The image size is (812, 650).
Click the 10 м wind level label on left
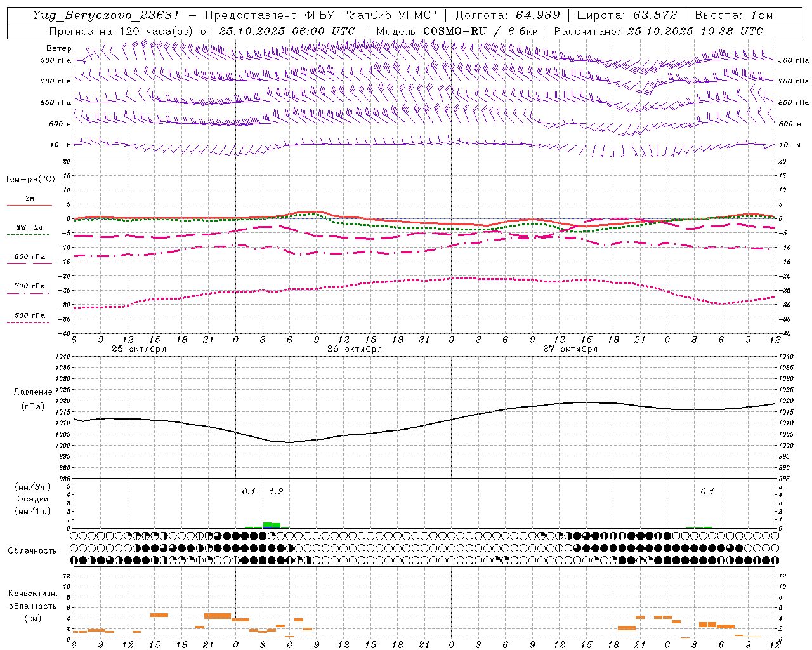[x=60, y=145]
